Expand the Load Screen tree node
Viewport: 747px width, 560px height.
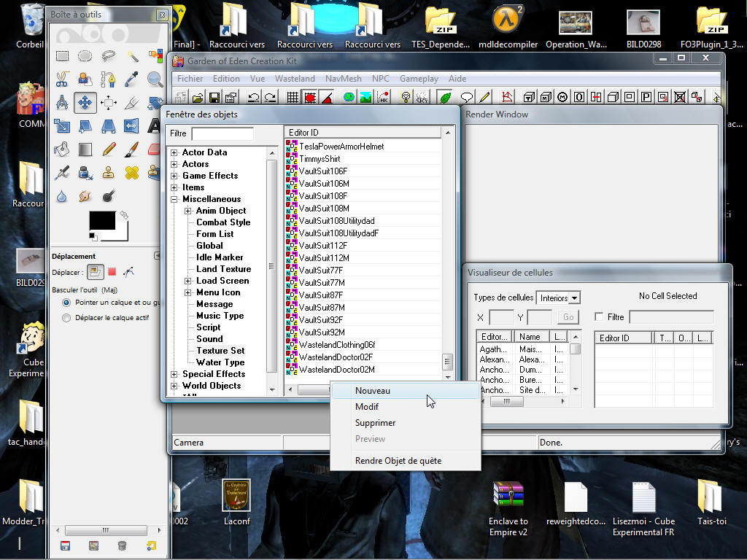click(187, 281)
